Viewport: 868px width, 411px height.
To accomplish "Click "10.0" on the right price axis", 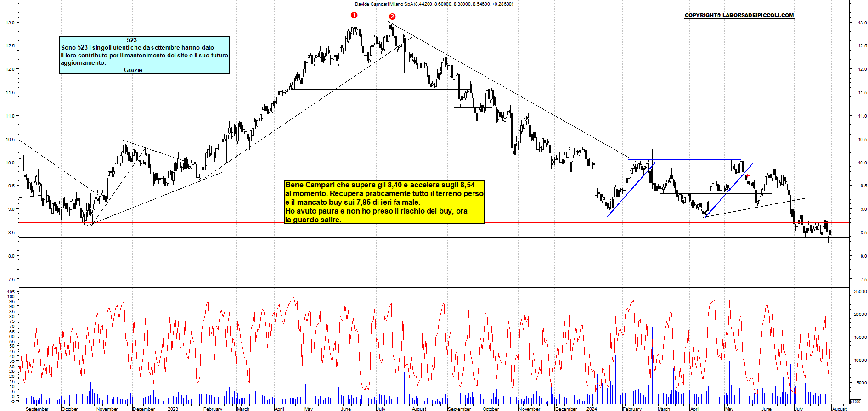I will click(862, 163).
